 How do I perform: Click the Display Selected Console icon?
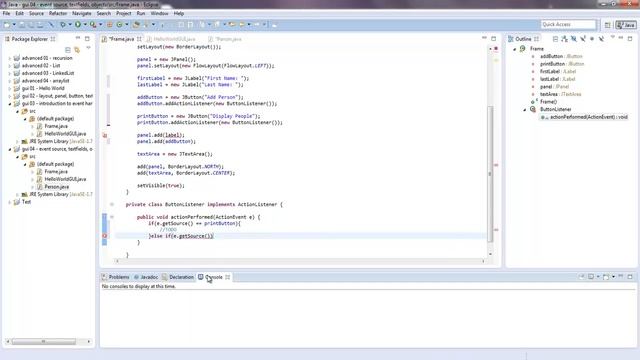click(x=591, y=277)
